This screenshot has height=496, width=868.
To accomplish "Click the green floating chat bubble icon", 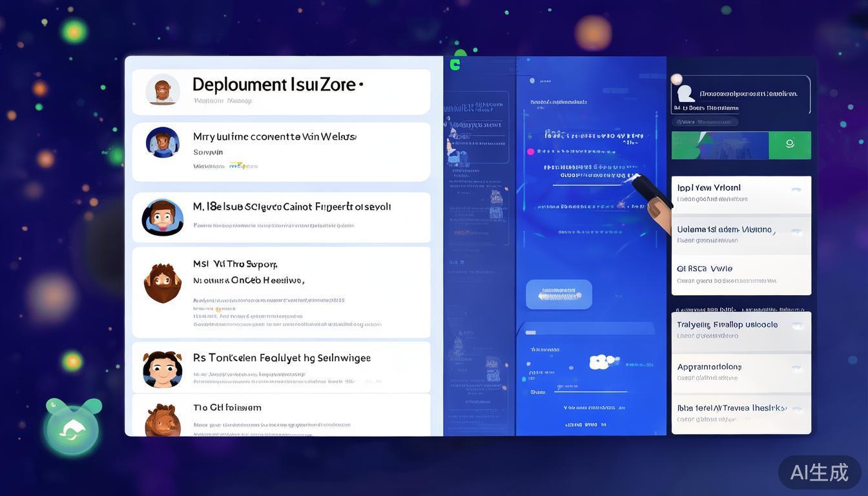I will tap(72, 429).
